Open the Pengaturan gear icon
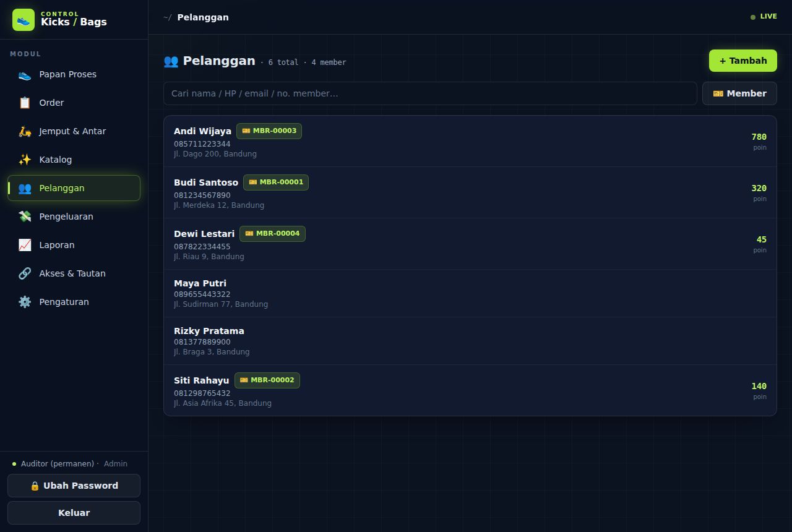The height and width of the screenshot is (532, 792). coord(25,302)
